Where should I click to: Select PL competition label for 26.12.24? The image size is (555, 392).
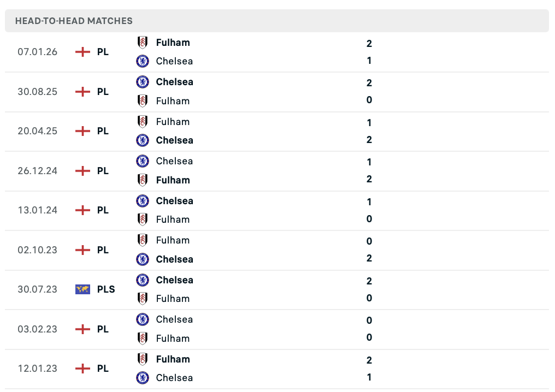[x=103, y=171]
